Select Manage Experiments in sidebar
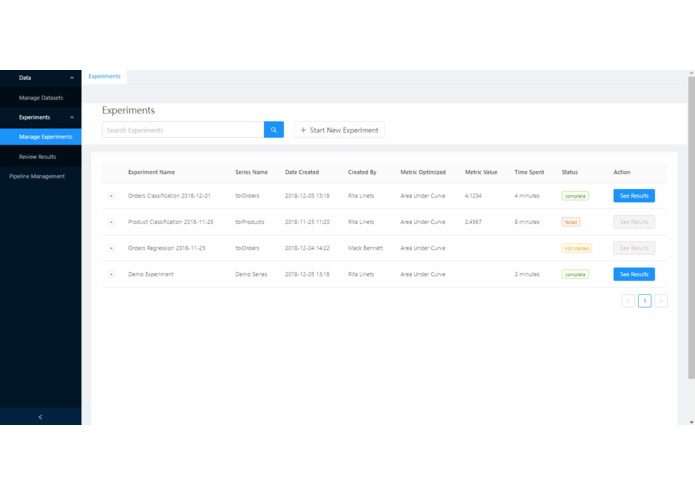 point(41,137)
